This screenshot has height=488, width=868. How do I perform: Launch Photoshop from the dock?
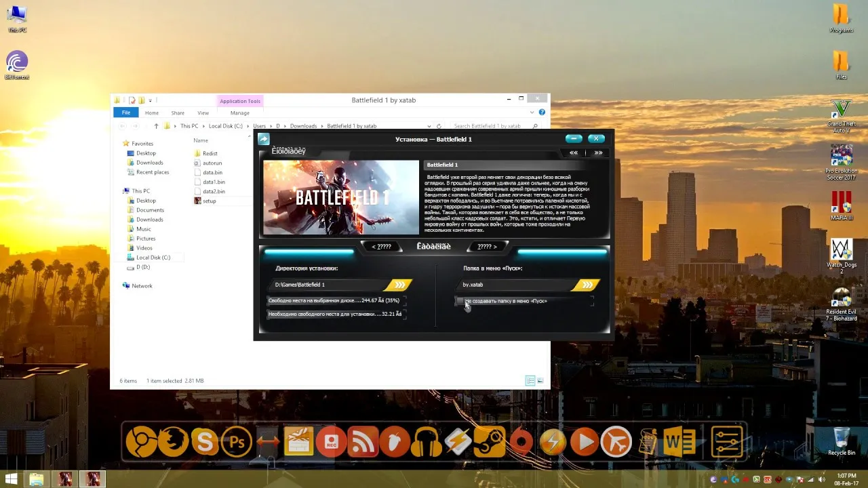pos(237,443)
